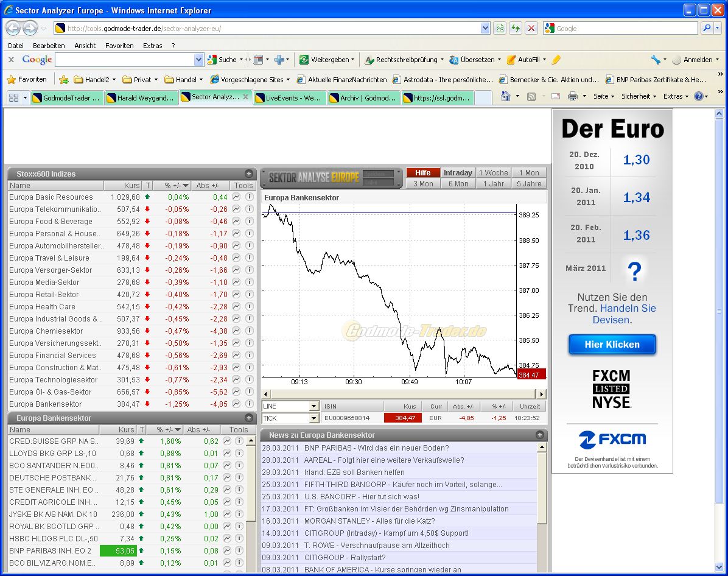The width and height of the screenshot is (728, 576).
Task: Switch to the Harald Weygand tab
Action: (x=141, y=97)
